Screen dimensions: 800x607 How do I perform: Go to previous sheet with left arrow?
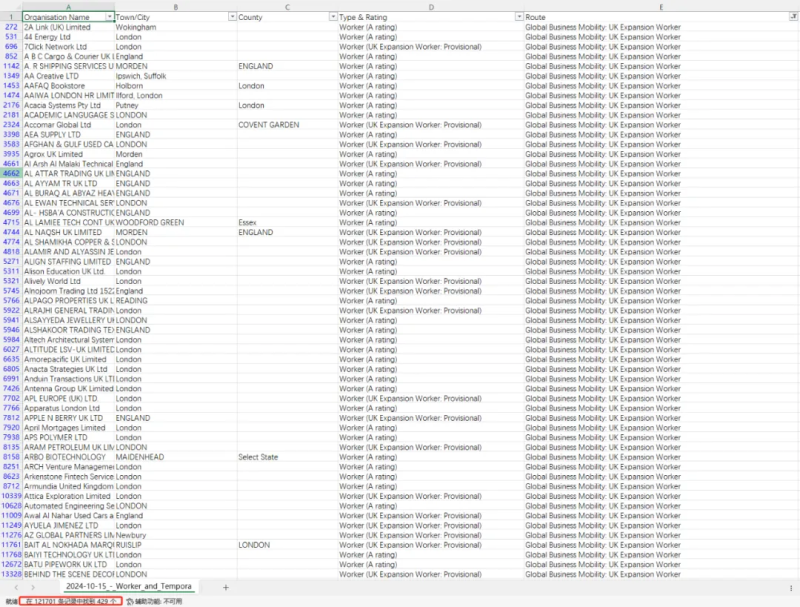[16, 587]
